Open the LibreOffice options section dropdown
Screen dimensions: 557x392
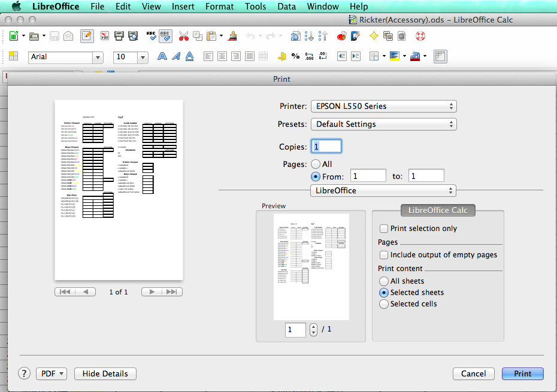383,191
